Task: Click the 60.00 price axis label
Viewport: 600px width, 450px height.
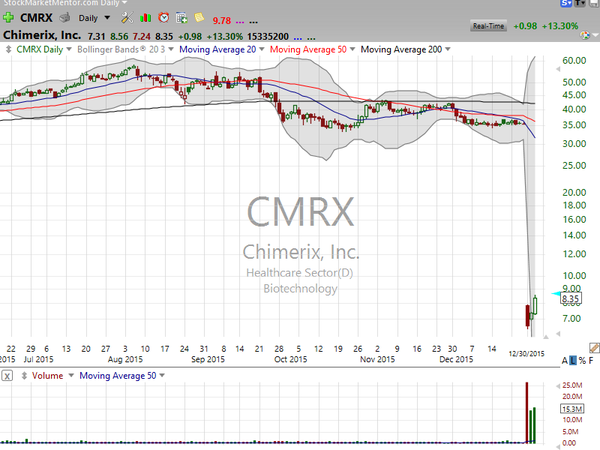Action: pyautogui.click(x=574, y=60)
